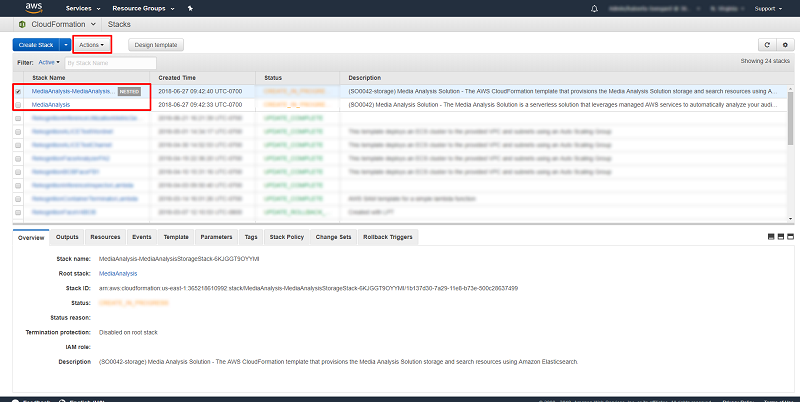Switch to the Outputs tab
Screen dimensions: 800x402
point(67,237)
